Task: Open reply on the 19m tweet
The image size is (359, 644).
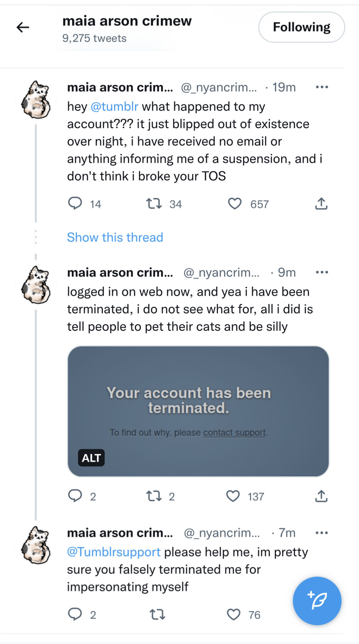Action: coord(75,203)
